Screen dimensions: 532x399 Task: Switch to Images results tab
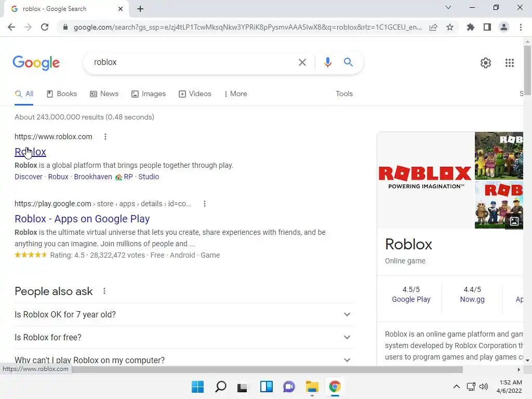(x=149, y=94)
